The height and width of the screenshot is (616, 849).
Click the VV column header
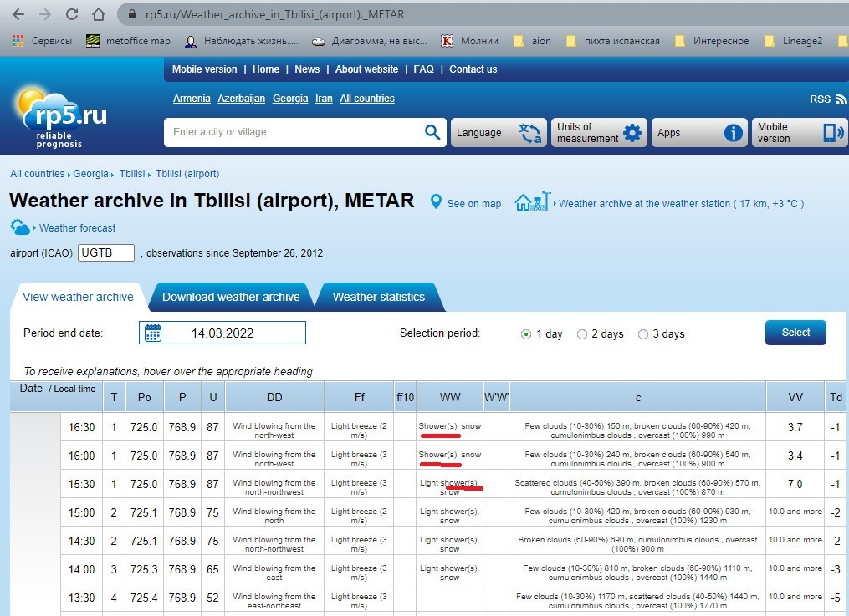[x=795, y=397]
